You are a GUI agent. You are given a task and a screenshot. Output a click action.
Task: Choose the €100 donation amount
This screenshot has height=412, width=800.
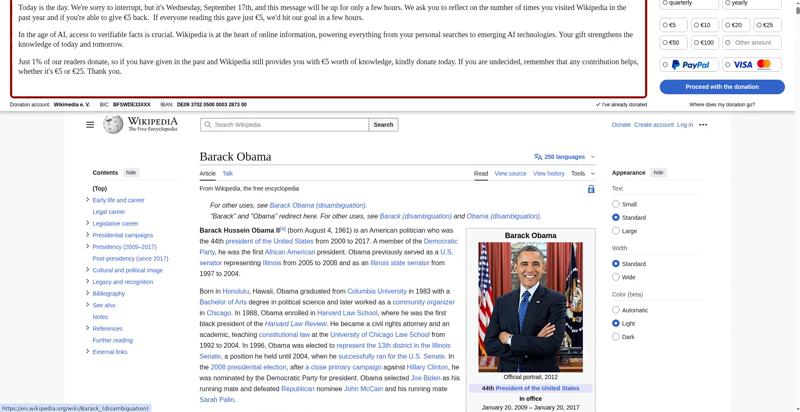[x=705, y=43]
